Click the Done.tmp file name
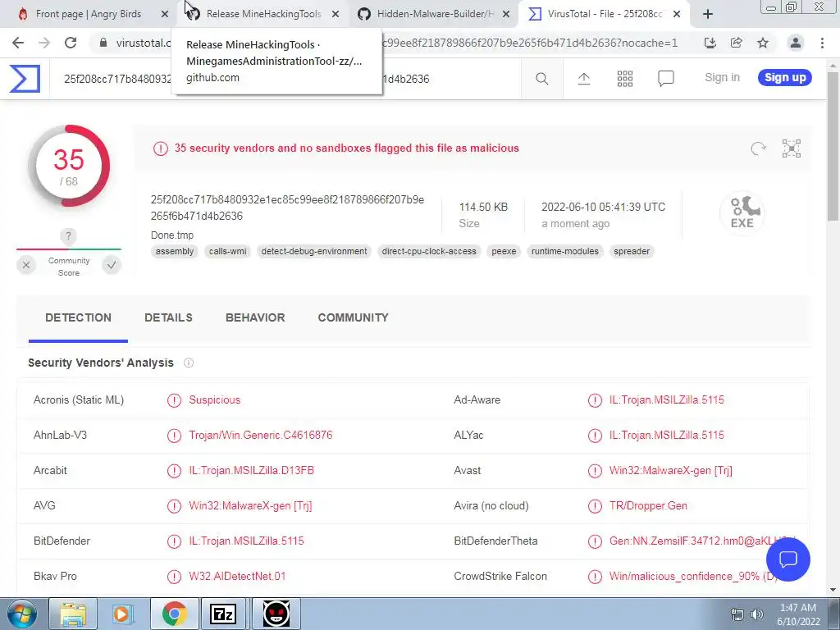Image resolution: width=840 pixels, height=630 pixels. click(172, 235)
